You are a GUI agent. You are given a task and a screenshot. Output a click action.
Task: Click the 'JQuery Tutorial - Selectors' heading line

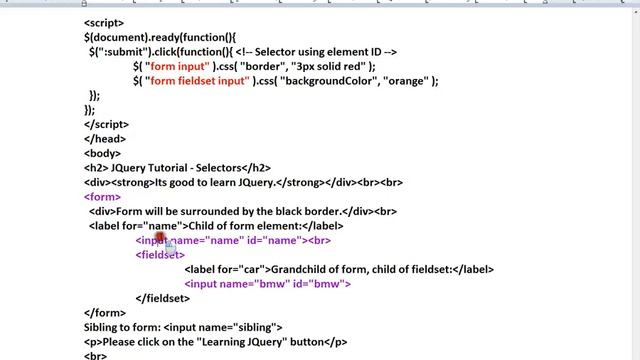(177, 168)
